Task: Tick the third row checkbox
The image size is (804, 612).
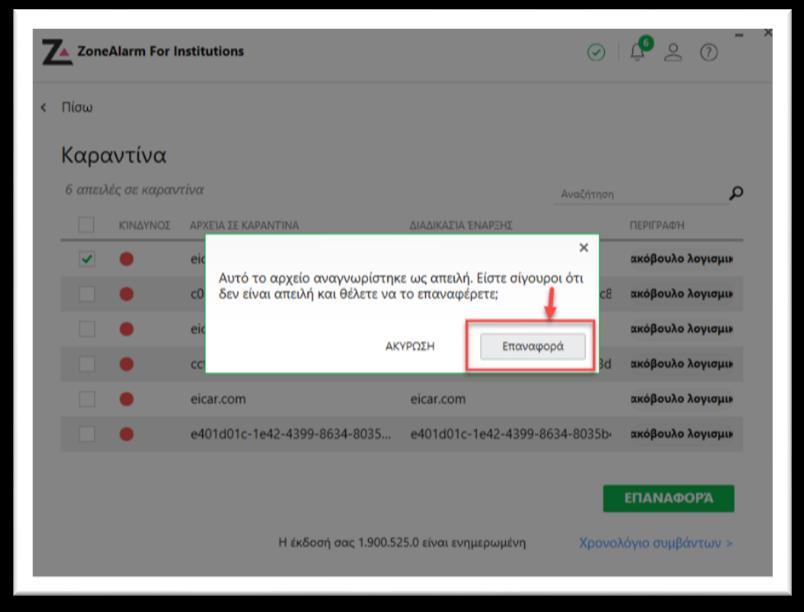Action: click(87, 329)
